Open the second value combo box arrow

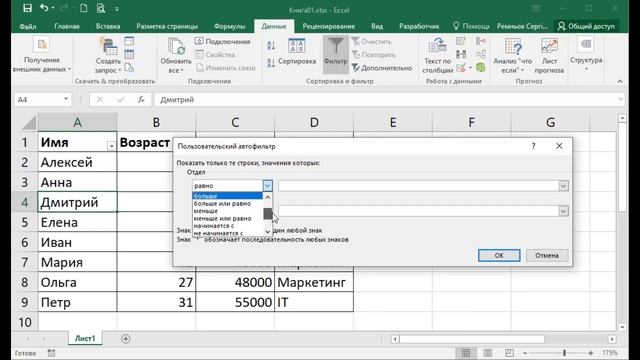coord(563,211)
